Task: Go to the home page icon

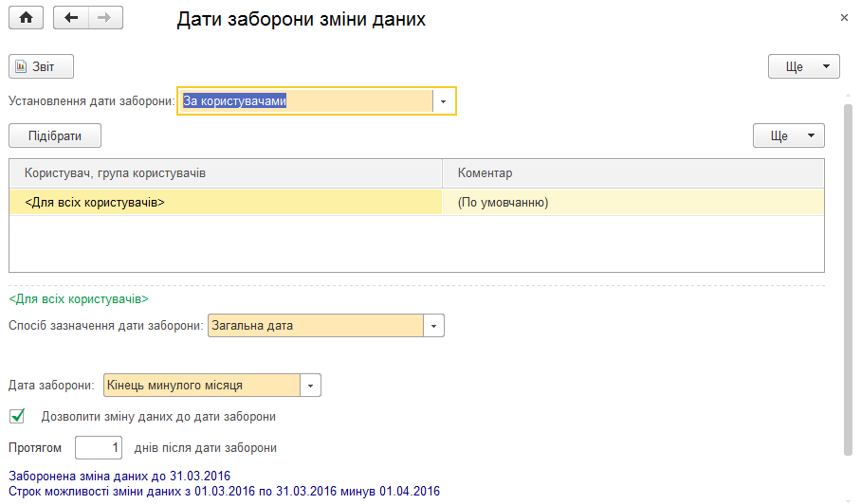Action: [x=26, y=18]
